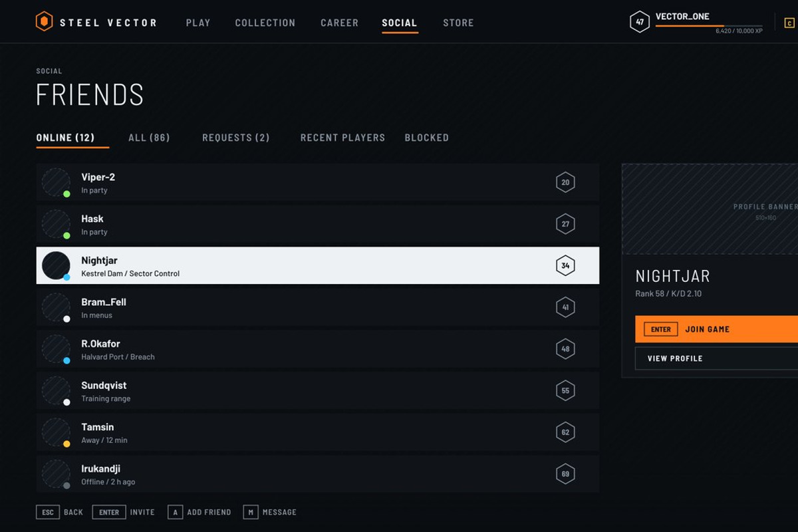Click the VECTOR_ONE username
The width and height of the screenshot is (798, 532).
[x=682, y=17]
